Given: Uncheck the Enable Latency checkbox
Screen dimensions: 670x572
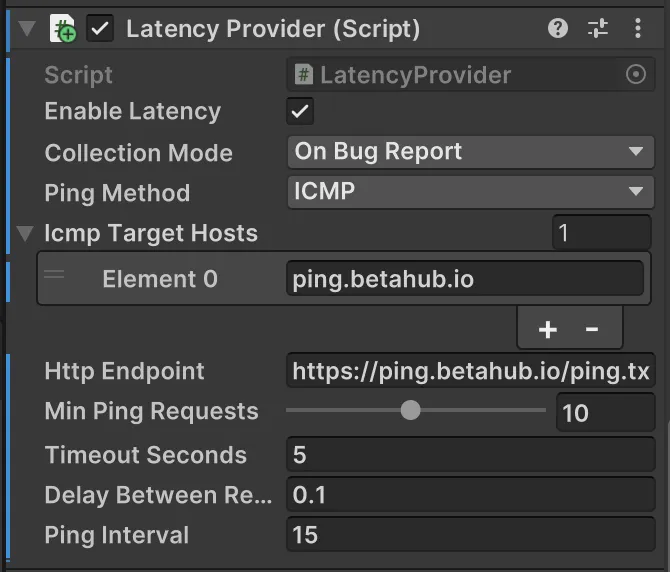Looking at the screenshot, I should (x=300, y=111).
